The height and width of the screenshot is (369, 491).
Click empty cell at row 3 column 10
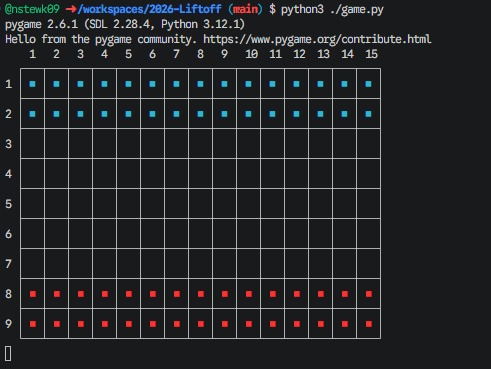tap(249, 144)
